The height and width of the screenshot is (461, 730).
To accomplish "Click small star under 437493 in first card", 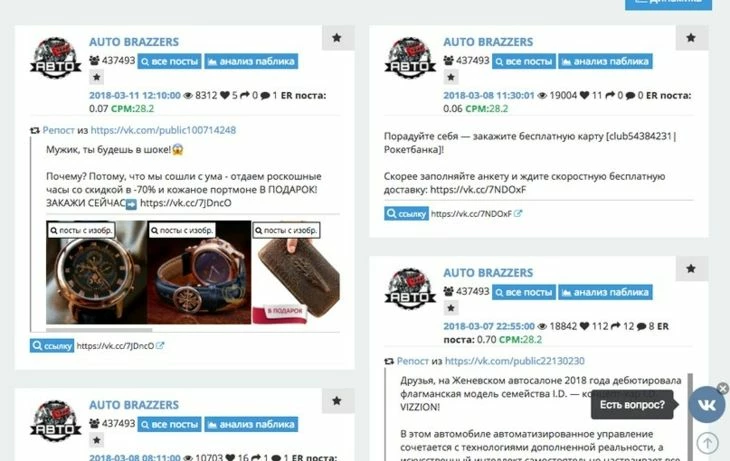I will pyautogui.click(x=96, y=77).
